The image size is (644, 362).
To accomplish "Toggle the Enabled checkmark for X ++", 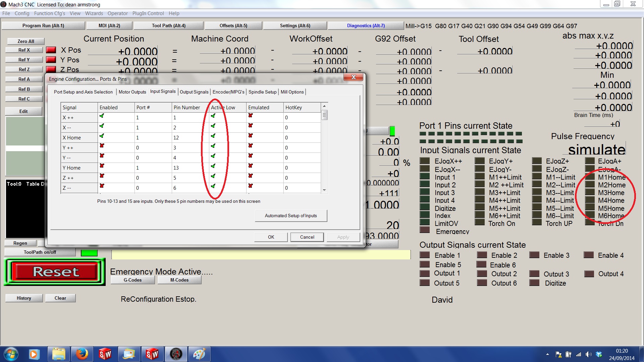I will tap(102, 116).
